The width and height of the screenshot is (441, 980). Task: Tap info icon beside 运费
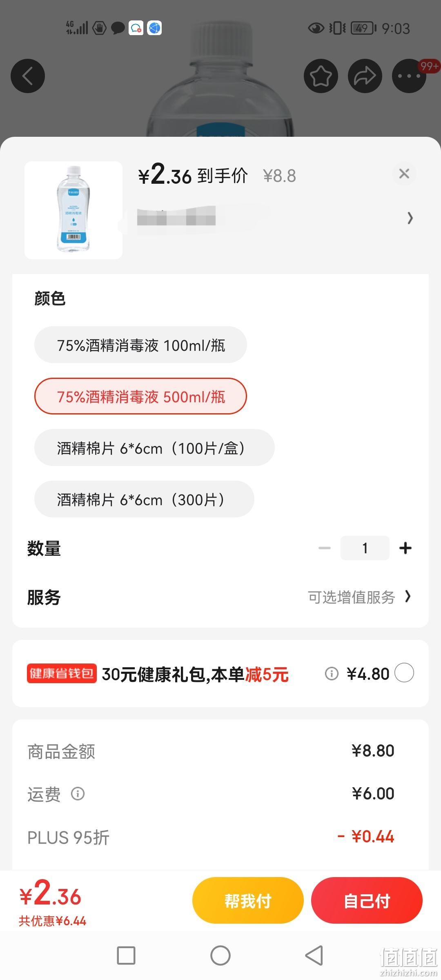tap(78, 793)
